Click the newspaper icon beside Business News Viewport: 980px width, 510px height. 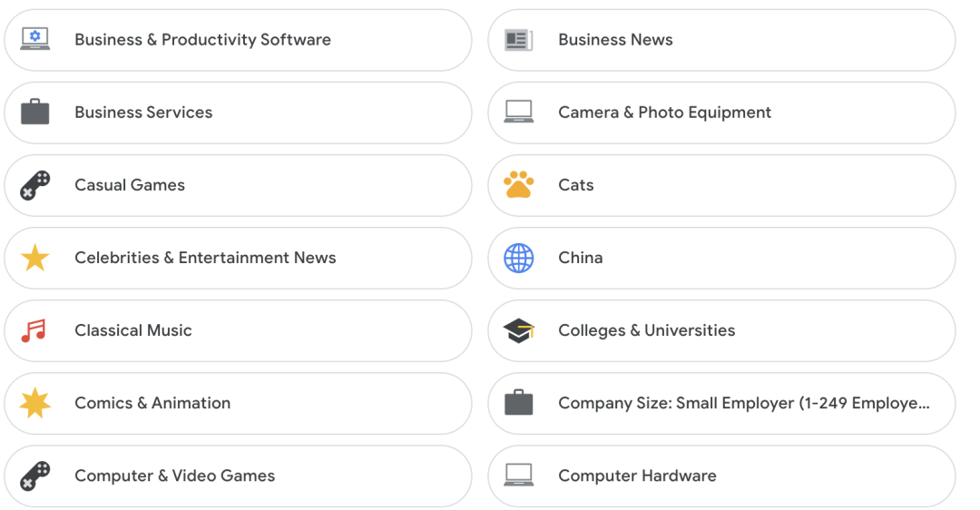(x=519, y=40)
